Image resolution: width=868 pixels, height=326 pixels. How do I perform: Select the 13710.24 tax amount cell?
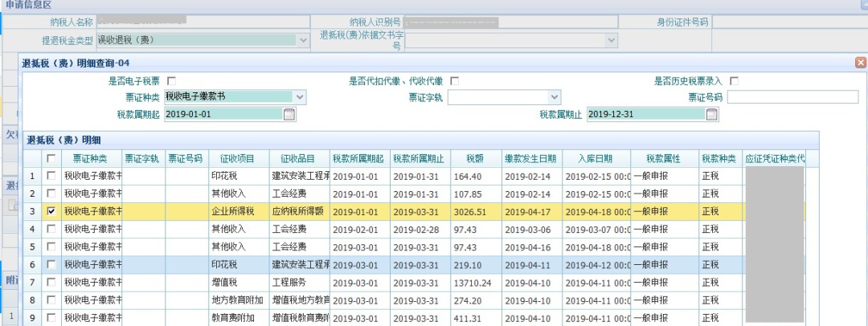[476, 283]
